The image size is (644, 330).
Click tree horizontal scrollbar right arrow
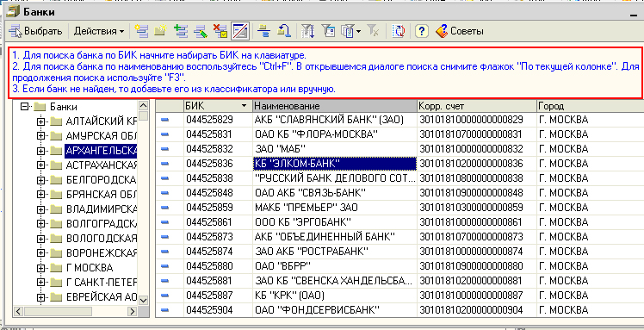133,312
